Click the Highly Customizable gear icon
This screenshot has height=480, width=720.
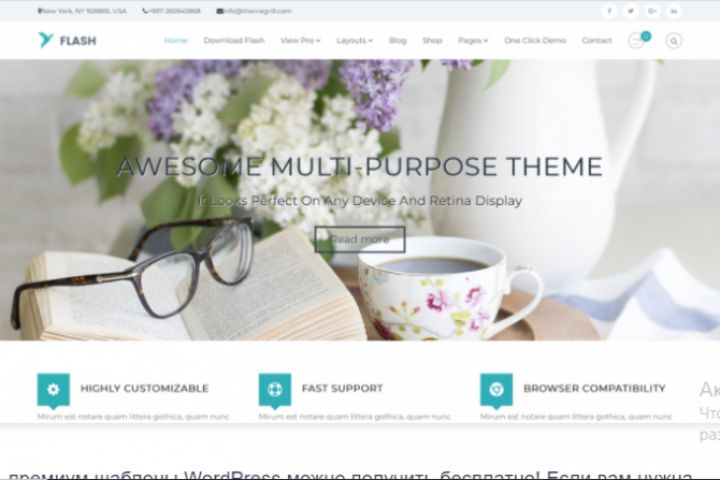coord(53,390)
